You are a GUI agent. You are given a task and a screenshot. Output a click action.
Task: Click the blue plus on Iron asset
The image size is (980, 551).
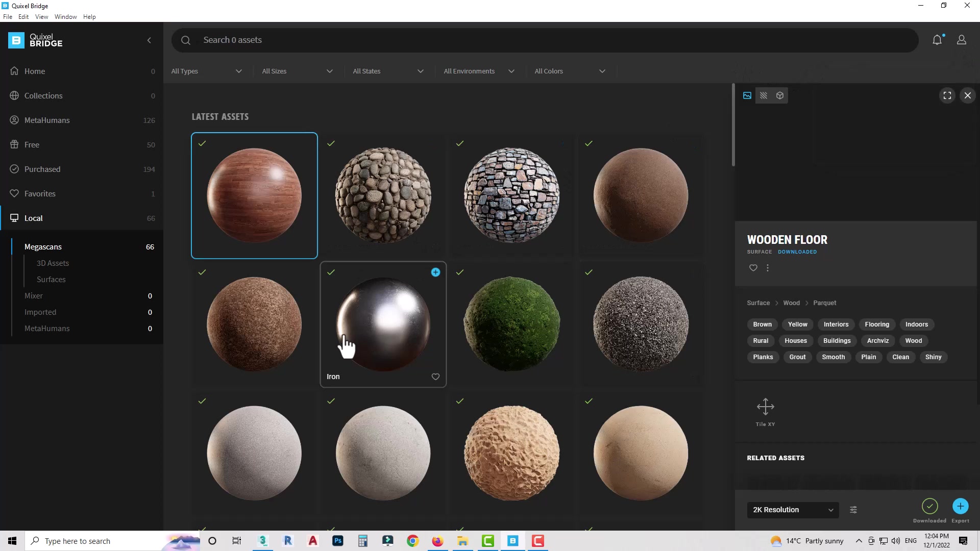(x=435, y=272)
